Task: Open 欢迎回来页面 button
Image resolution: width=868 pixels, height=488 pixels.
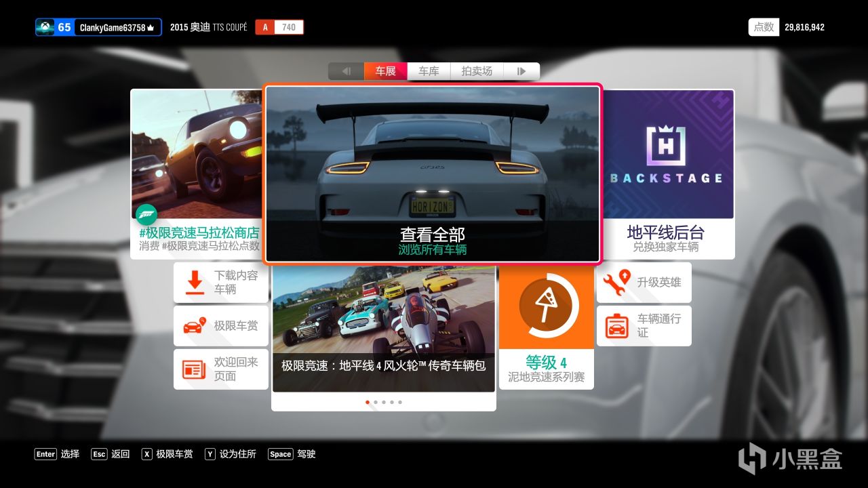Action: [221, 369]
